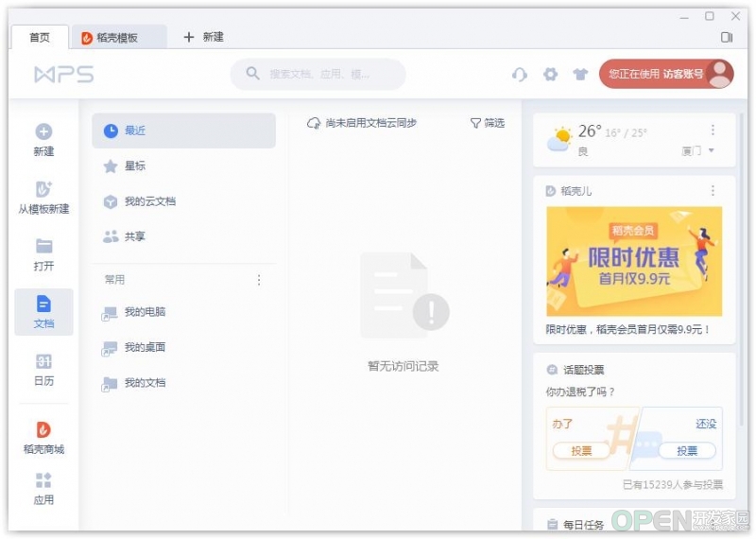Image resolution: width=756 pixels, height=539 pixels.
Task: Vote 投票 under 办了
Action: coord(581,451)
